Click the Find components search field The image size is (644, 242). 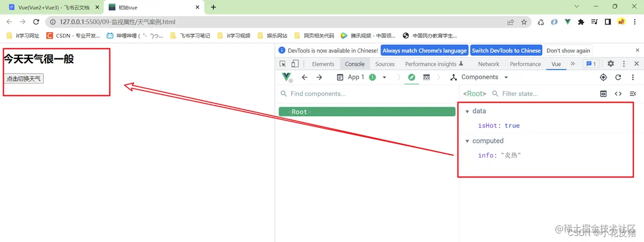coord(367,94)
